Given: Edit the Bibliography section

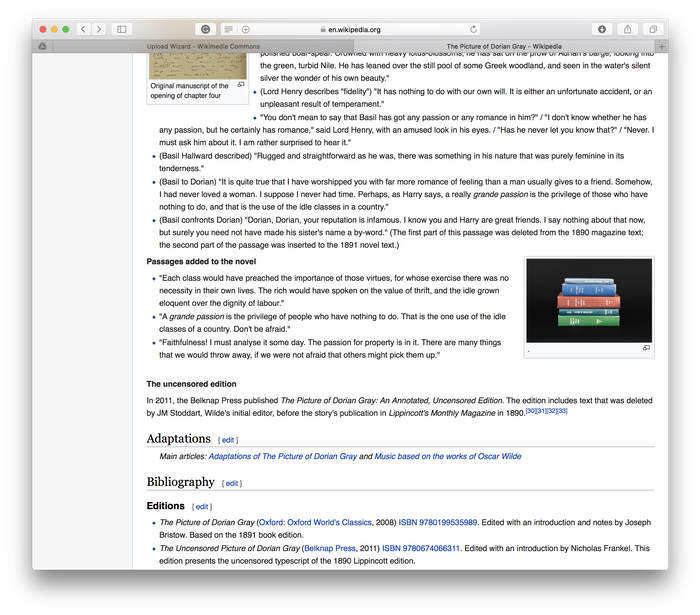Looking at the screenshot, I should click(x=232, y=483).
